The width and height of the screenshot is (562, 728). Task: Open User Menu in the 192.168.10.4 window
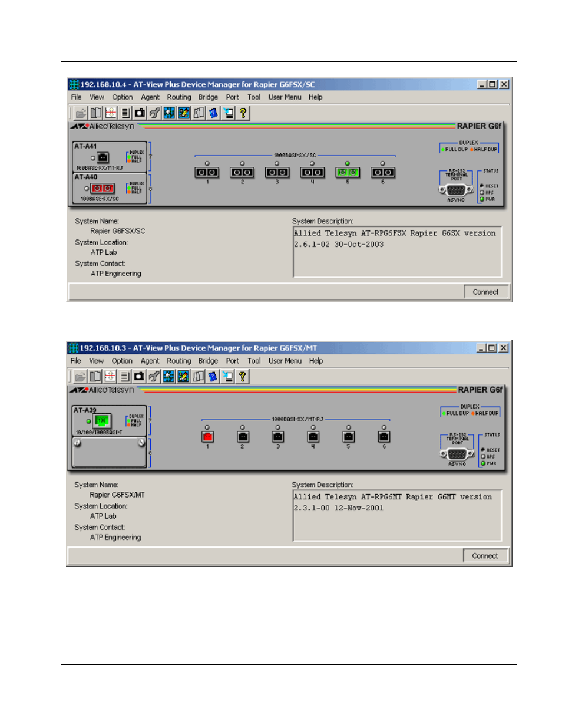[285, 97]
